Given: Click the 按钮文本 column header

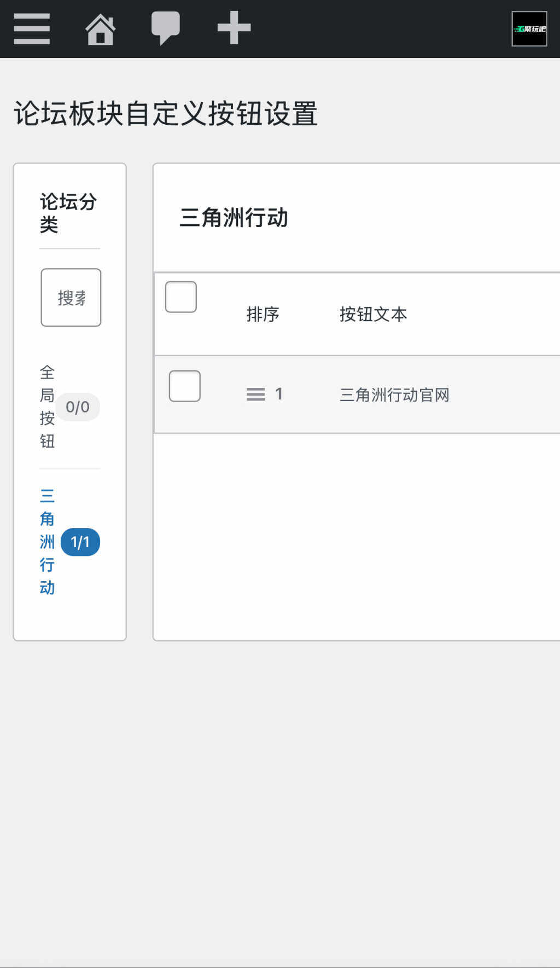Looking at the screenshot, I should click(x=374, y=315).
